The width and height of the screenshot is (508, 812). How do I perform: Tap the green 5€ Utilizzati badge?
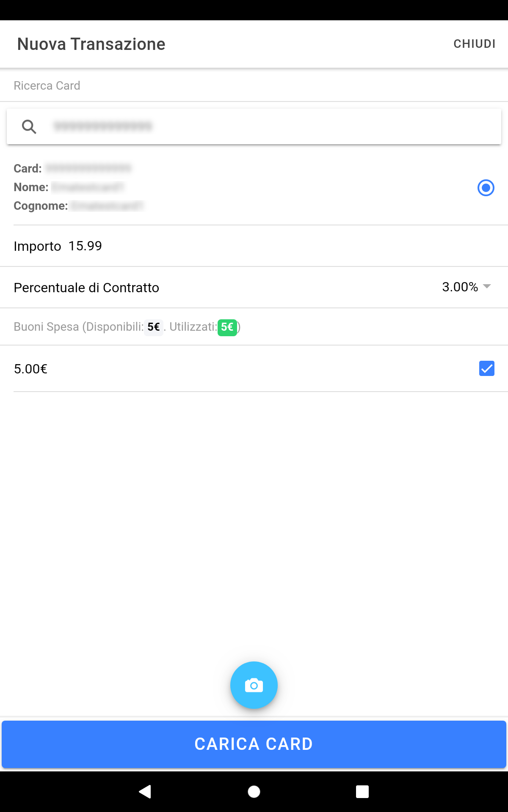(227, 327)
